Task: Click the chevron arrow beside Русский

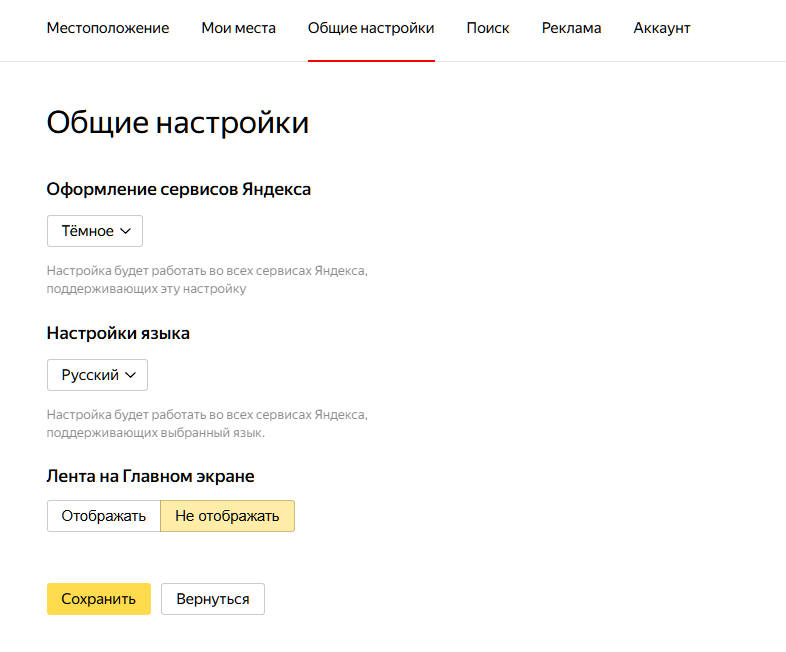Action: 130,375
